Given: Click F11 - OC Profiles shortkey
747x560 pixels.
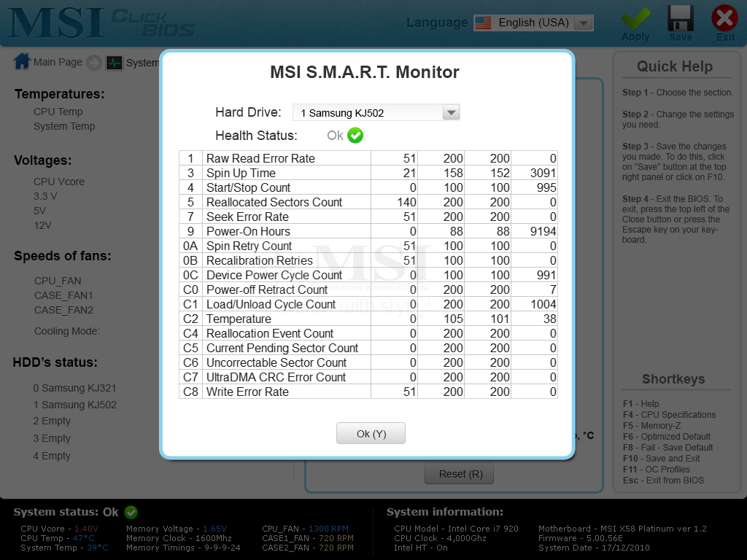Looking at the screenshot, I should point(656,470).
